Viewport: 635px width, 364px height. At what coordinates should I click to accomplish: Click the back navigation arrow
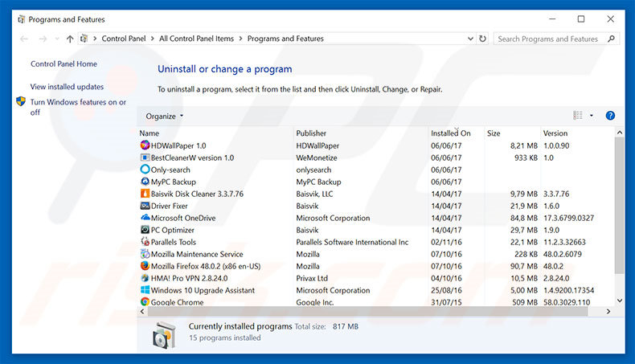[24, 39]
